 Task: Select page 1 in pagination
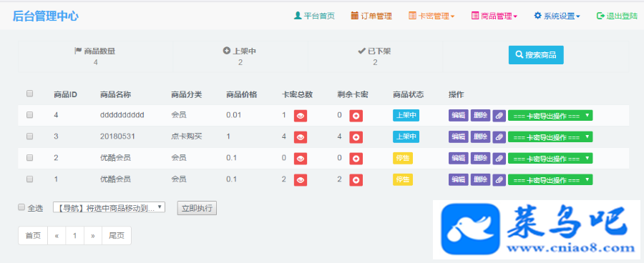click(x=74, y=236)
